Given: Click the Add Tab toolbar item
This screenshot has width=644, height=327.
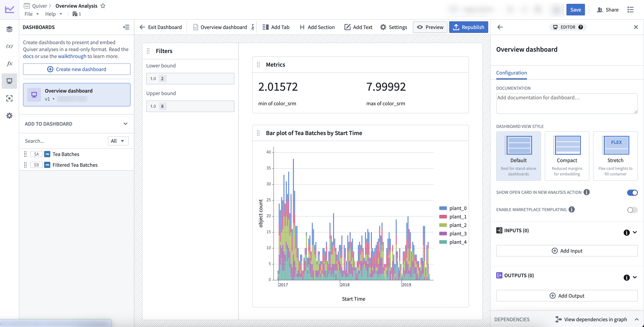Looking at the screenshot, I should [x=276, y=27].
